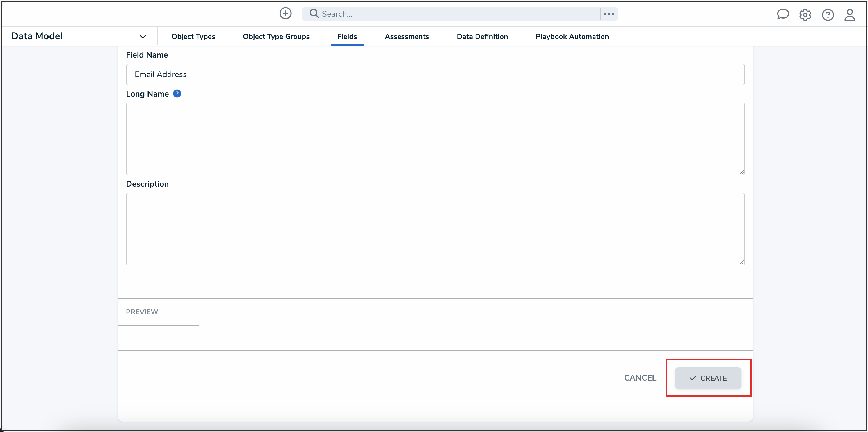Click the magnifying glass search icon
The height and width of the screenshot is (432, 868).
point(314,13)
